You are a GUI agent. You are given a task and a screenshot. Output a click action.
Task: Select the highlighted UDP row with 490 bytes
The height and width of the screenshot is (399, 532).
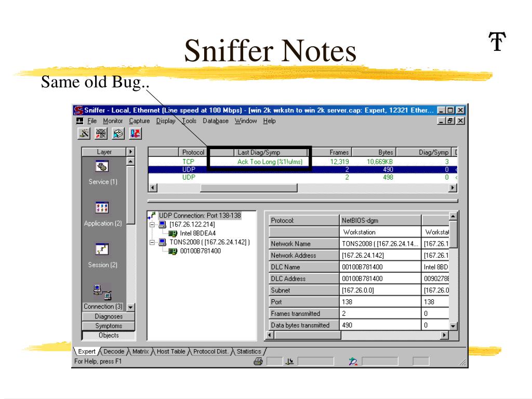pos(303,169)
